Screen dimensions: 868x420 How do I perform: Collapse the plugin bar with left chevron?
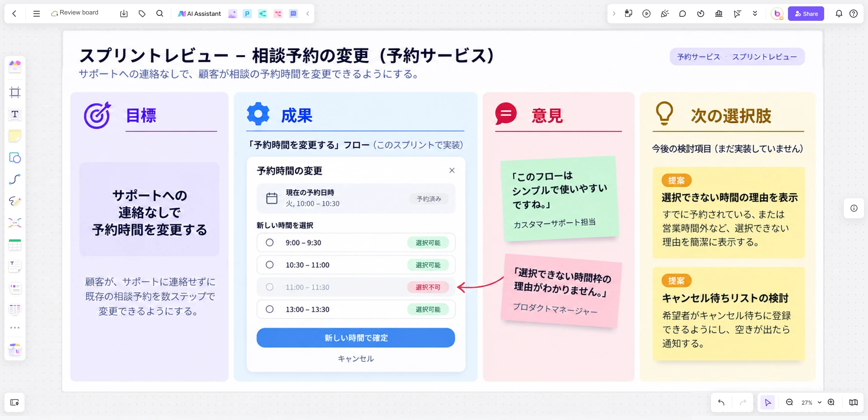(x=308, y=14)
